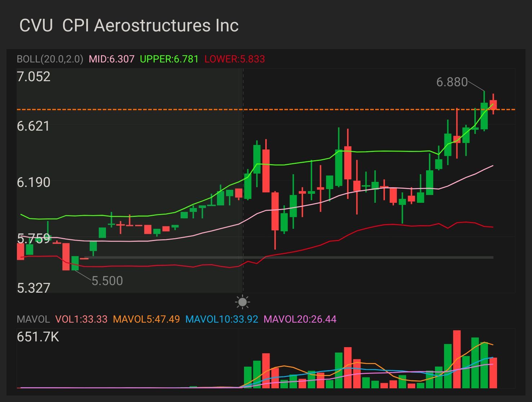Click the tallest red volume bar
Image resolution: width=532 pixels, height=402 pixels.
point(457,359)
